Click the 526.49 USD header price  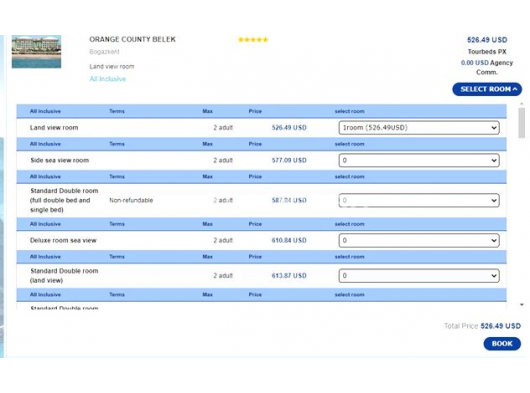[x=487, y=40]
